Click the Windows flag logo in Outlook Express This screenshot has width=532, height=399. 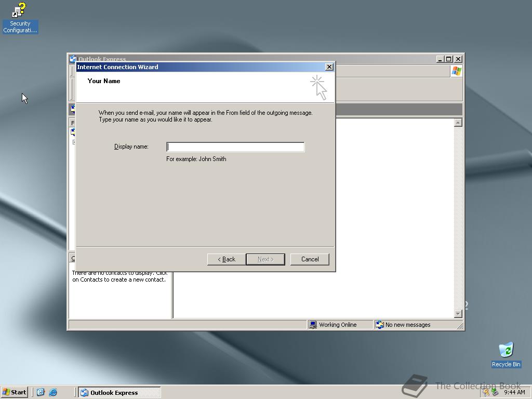pos(457,71)
